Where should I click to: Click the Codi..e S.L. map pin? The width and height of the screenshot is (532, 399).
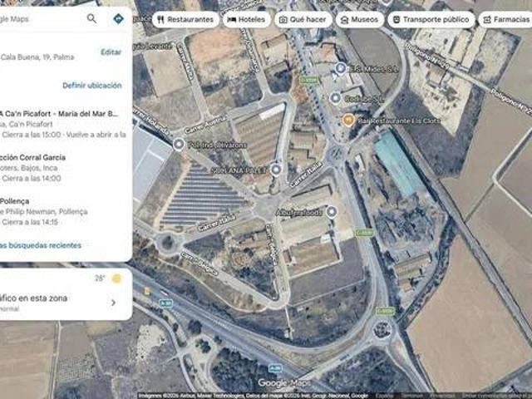335,98
